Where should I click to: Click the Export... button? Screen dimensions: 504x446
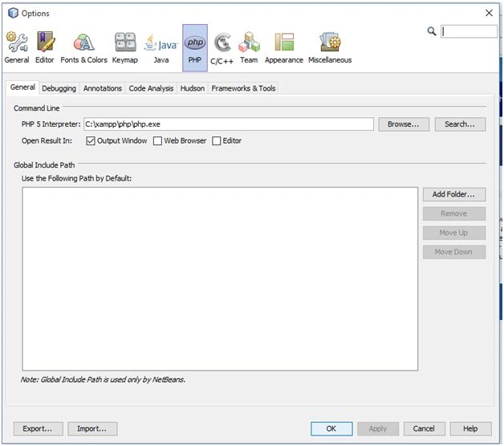(38, 428)
